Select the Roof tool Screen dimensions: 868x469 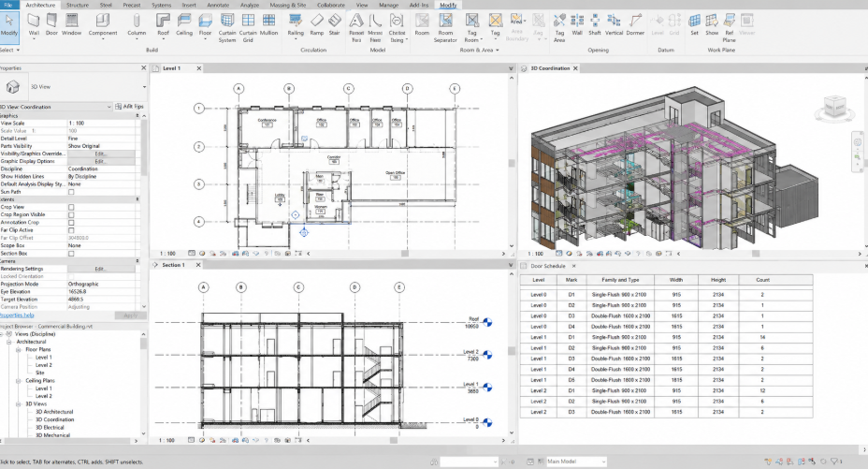(163, 24)
